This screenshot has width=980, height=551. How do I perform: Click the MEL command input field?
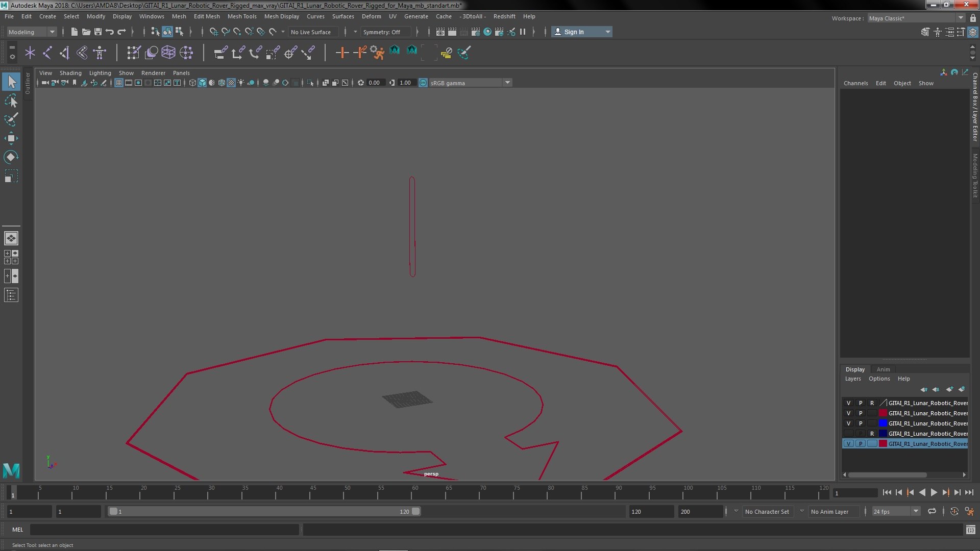pos(163,530)
